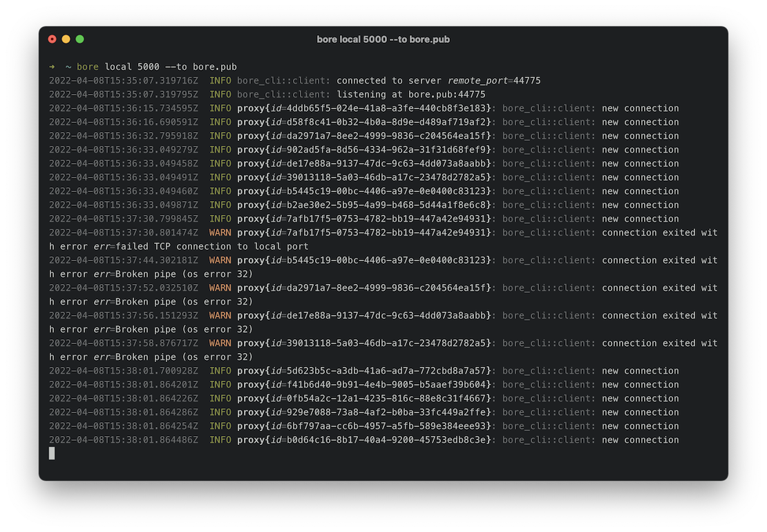This screenshot has height=532, width=767.
Task: Select the text 'remote_port=44775'
Action: [x=494, y=81]
